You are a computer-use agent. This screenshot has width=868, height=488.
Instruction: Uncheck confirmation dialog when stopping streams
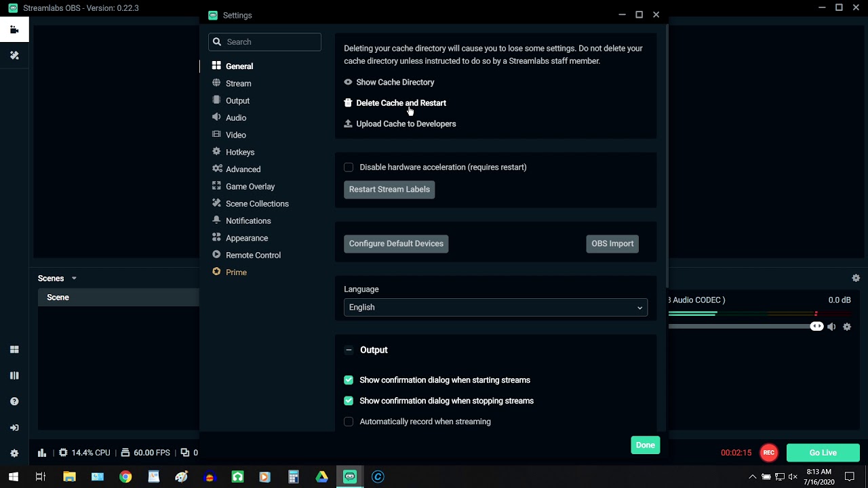coord(349,401)
